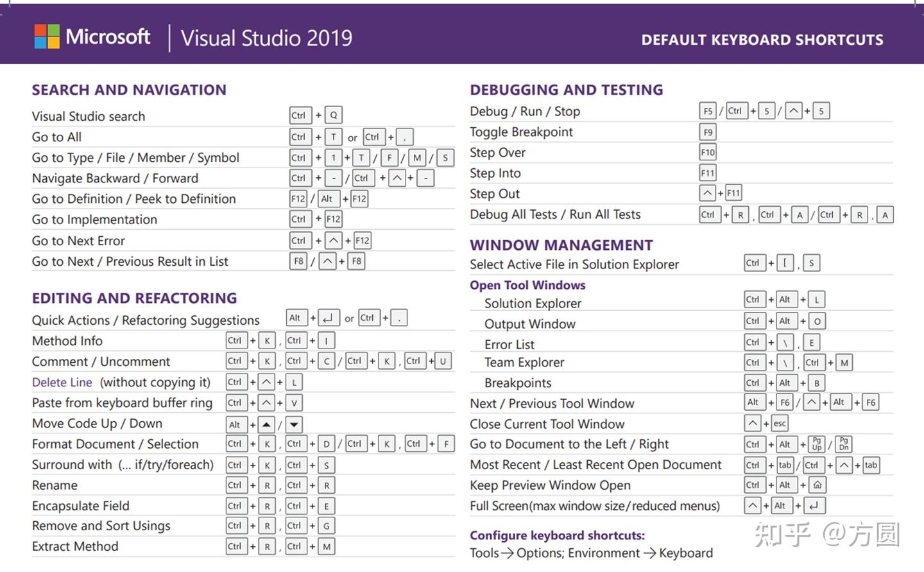Click the 'Open Tool Windows' subheading
This screenshot has height=572, width=924.
coord(527,285)
